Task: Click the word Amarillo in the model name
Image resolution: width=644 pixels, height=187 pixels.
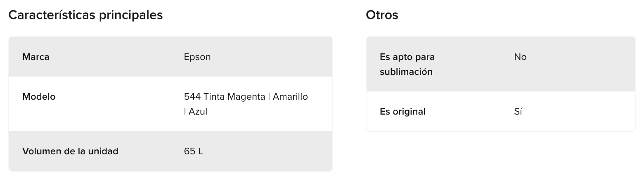Action: click(290, 96)
